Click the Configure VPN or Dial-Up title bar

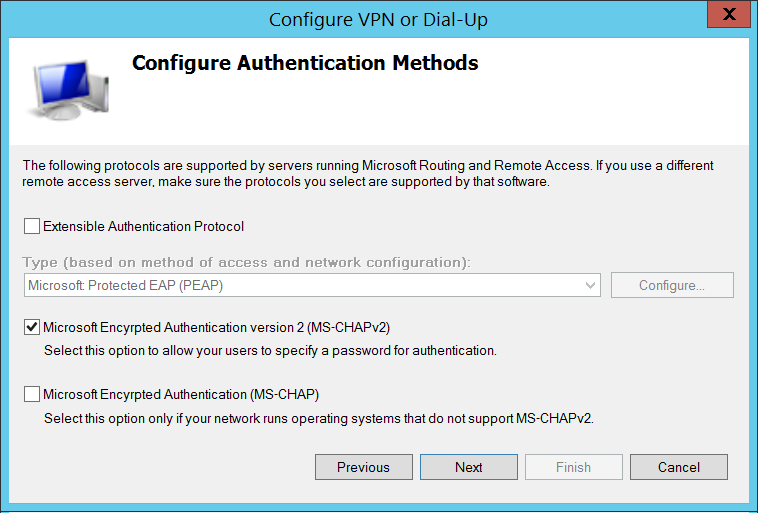(378, 19)
